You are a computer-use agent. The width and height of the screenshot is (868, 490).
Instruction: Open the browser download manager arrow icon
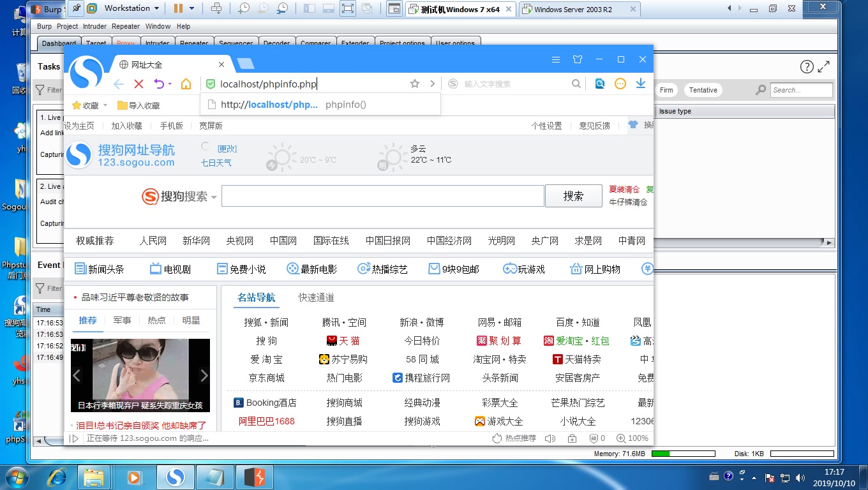pos(641,84)
